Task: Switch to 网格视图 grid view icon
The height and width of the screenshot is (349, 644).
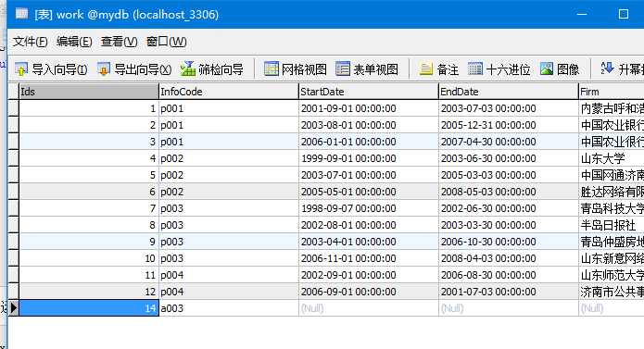Action: (x=271, y=69)
